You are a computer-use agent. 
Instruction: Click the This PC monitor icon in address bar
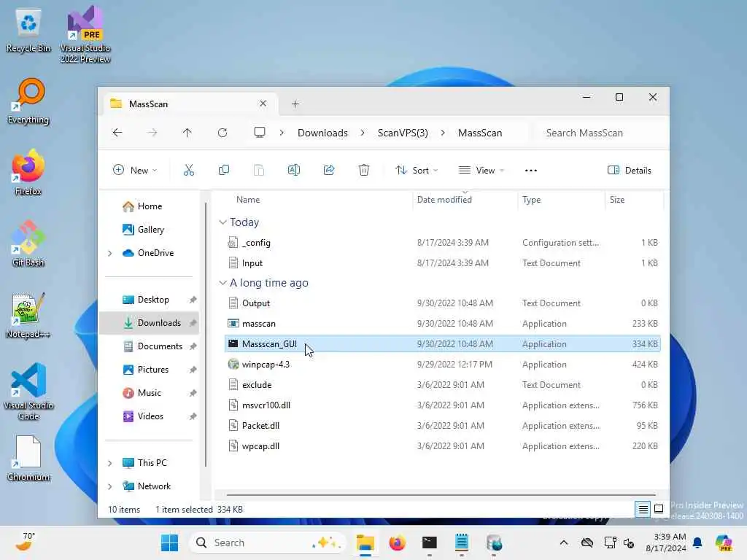pos(260,133)
